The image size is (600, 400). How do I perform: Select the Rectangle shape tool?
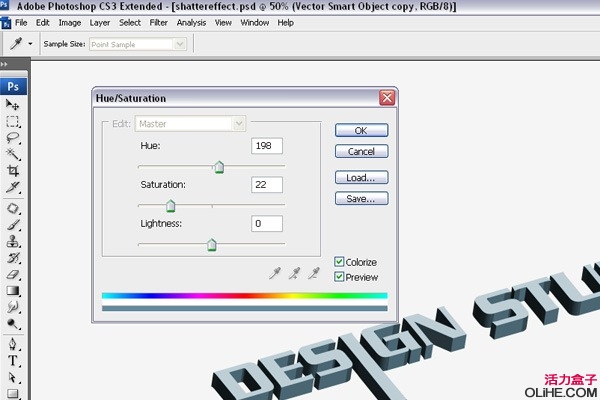point(13,393)
